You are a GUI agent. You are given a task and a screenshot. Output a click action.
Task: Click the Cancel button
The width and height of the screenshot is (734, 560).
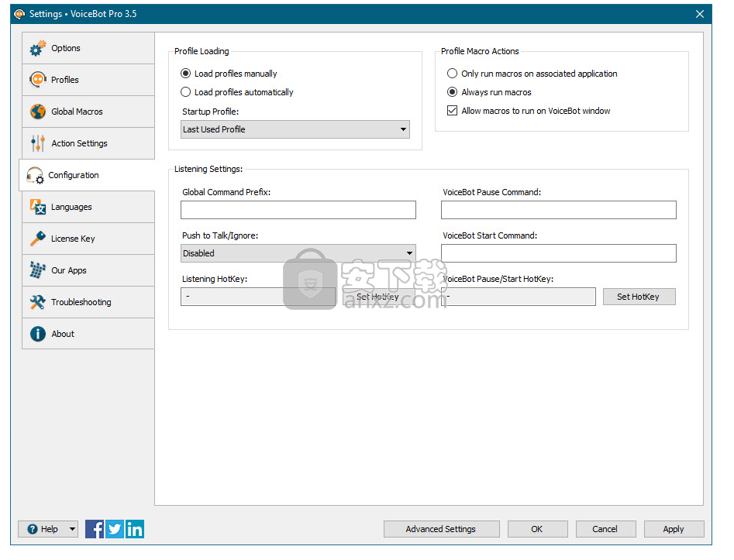605,529
